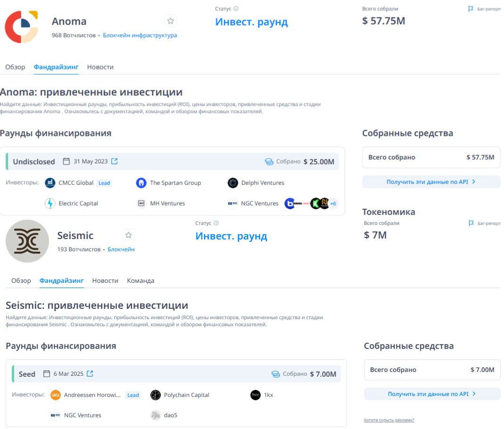Open The Spartan Group investor
The height and width of the screenshot is (429, 504).
click(175, 183)
